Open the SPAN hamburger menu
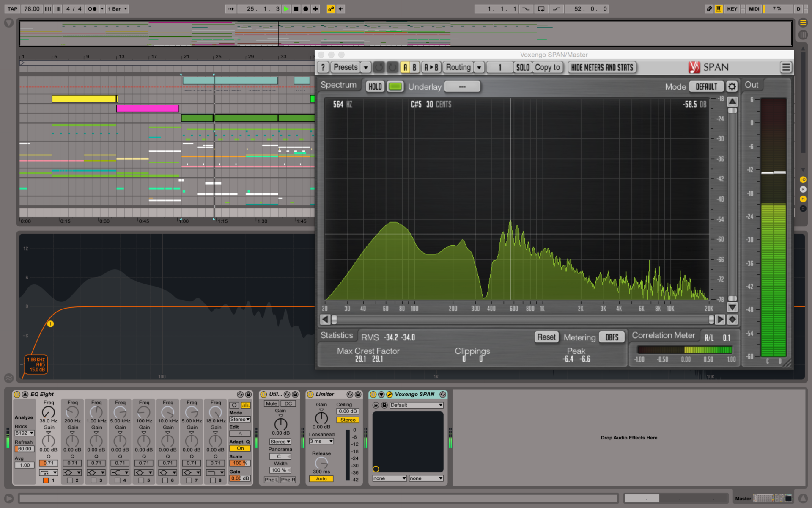Screen dimensions: 812x508 click(786, 67)
